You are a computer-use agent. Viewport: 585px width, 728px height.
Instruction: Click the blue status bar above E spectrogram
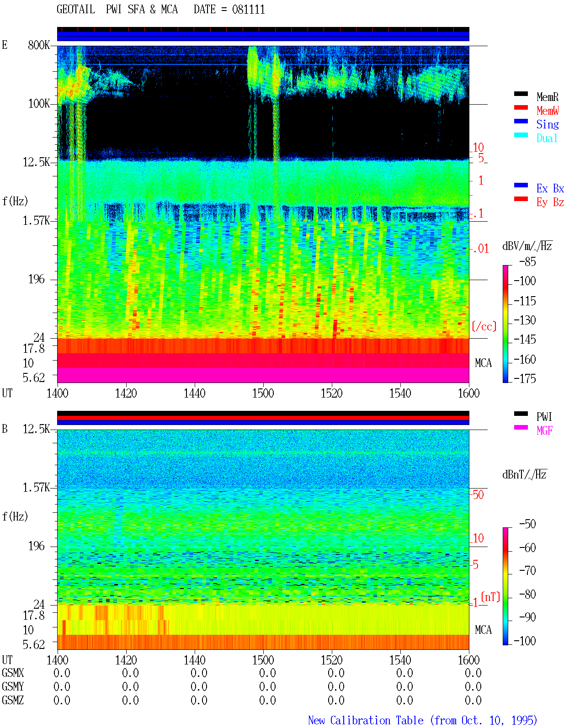pyautogui.click(x=263, y=36)
